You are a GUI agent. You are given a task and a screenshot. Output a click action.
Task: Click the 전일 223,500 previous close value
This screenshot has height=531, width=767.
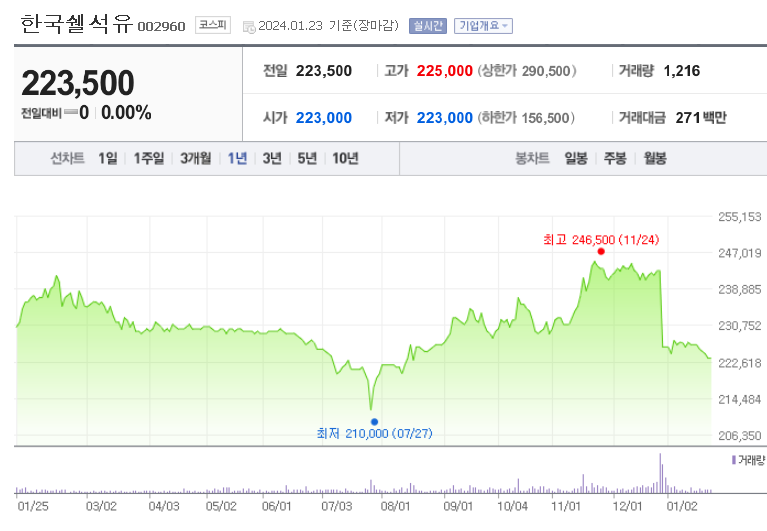click(323, 71)
